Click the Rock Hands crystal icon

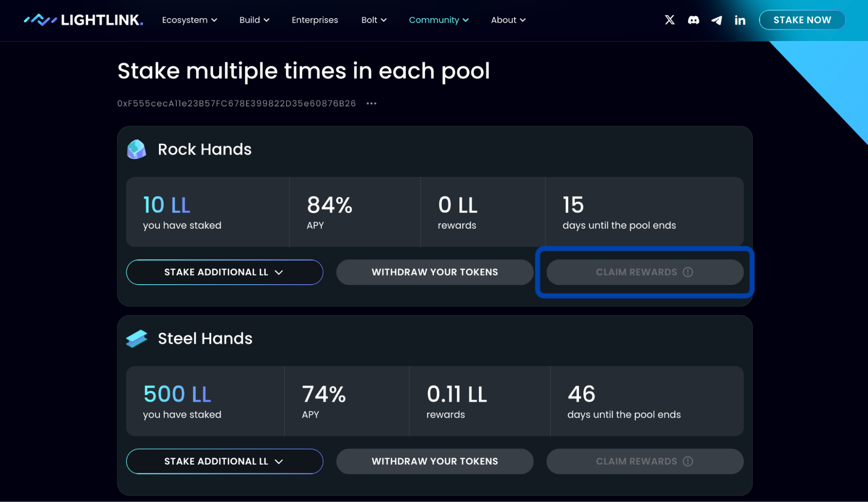click(136, 150)
